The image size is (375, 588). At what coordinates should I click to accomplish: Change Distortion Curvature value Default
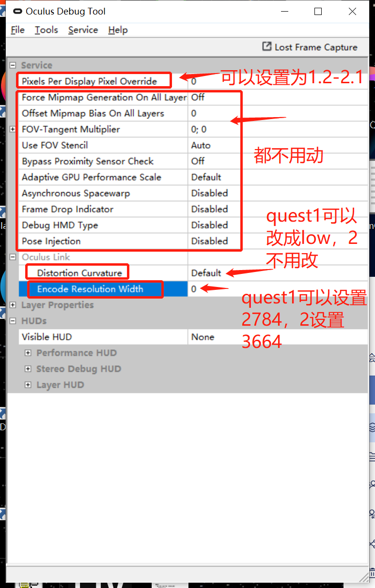coord(277,273)
